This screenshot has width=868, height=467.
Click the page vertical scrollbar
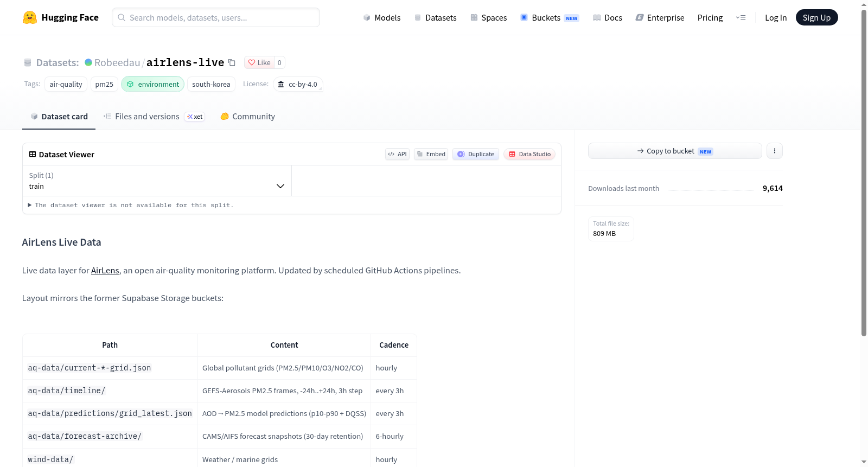tap(864, 174)
